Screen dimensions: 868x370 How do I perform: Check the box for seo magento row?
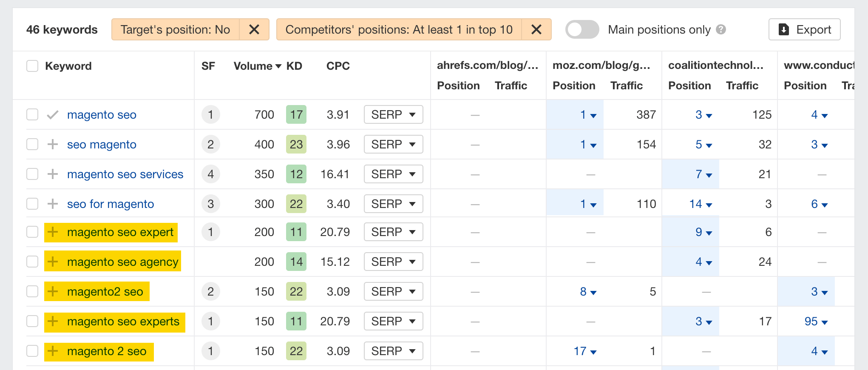(x=32, y=144)
